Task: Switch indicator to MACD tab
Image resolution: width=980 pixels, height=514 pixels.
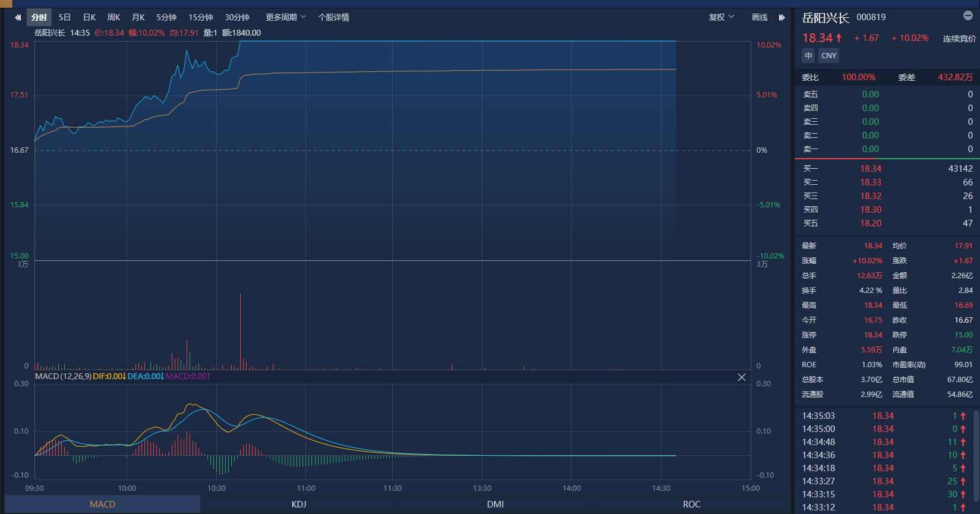Action: coord(102,504)
